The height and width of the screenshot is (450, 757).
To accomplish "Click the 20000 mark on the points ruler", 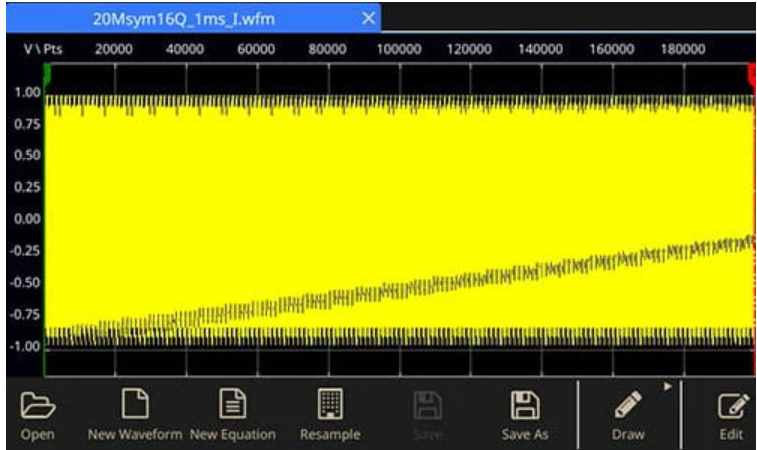I will [x=114, y=49].
